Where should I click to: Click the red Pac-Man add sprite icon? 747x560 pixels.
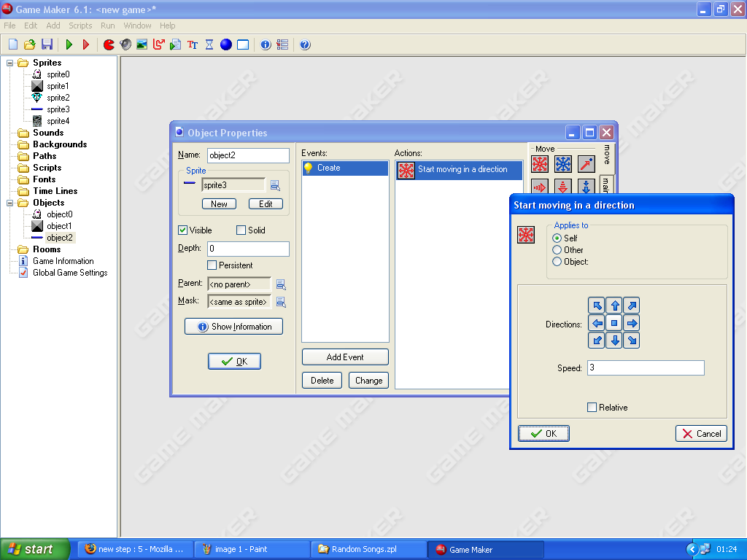(109, 44)
